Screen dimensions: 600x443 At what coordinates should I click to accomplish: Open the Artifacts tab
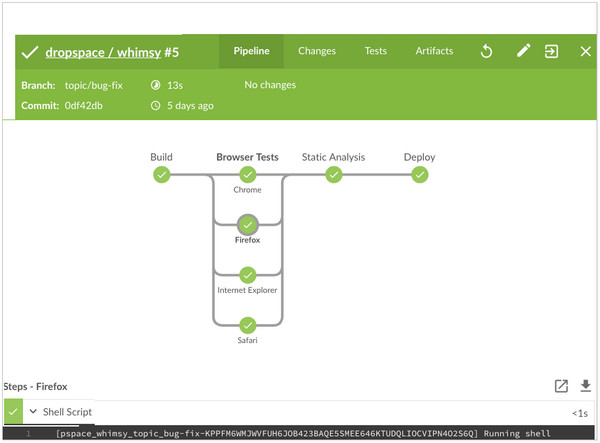point(434,51)
